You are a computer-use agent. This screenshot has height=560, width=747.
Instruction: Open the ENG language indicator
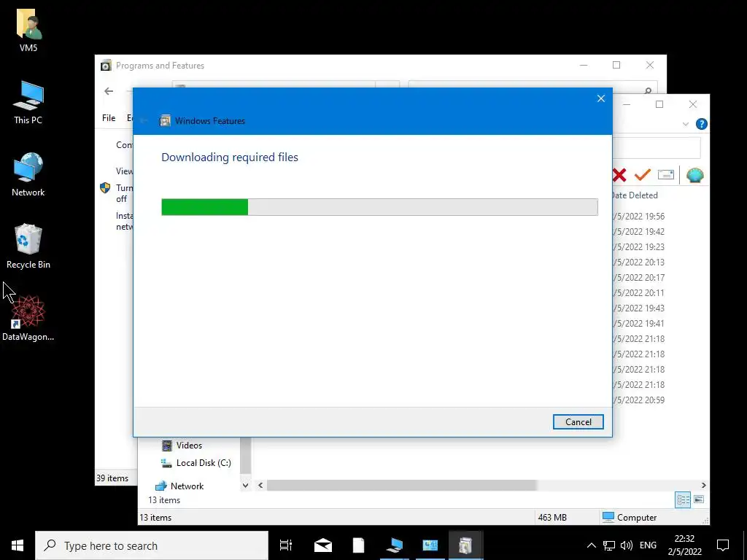pos(648,545)
